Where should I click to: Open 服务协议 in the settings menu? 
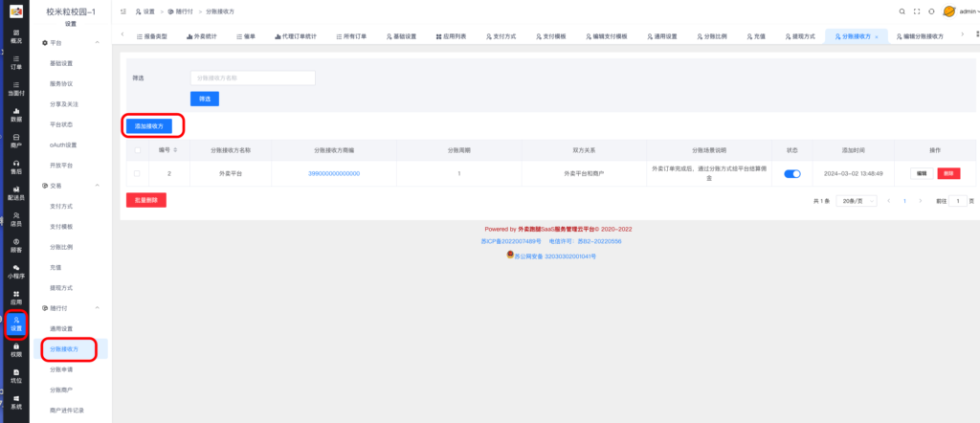tap(61, 83)
